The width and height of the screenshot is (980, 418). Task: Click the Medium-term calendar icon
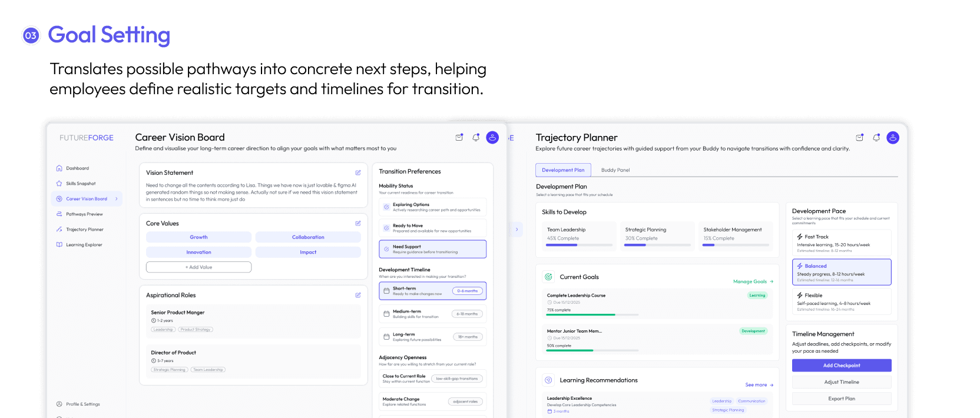pos(386,314)
